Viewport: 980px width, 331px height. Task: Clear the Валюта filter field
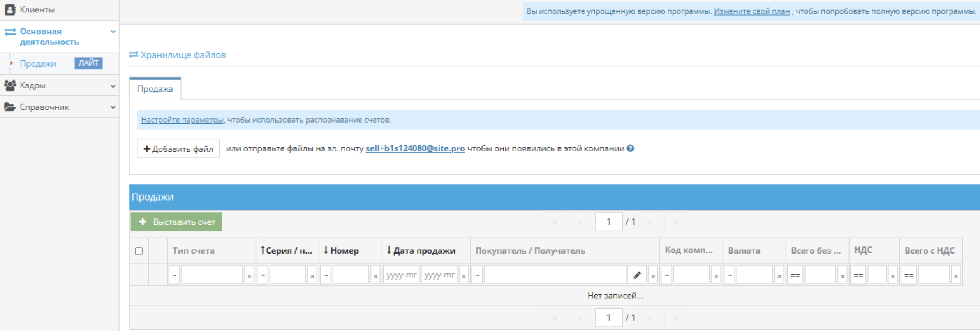779,276
